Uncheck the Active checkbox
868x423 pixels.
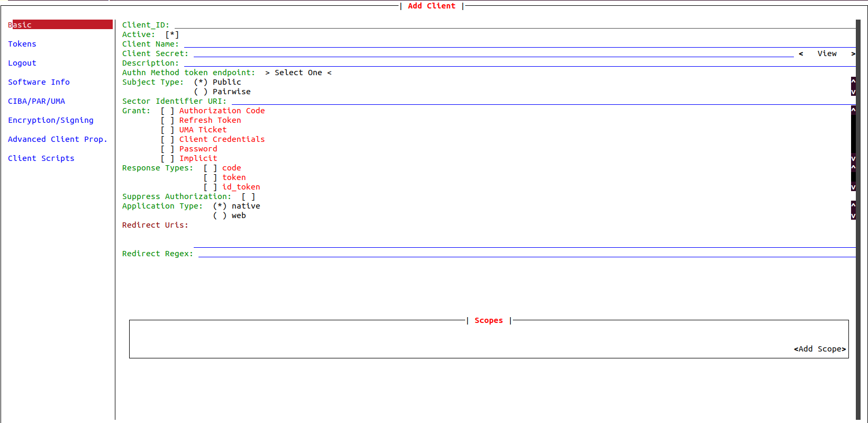[172, 34]
